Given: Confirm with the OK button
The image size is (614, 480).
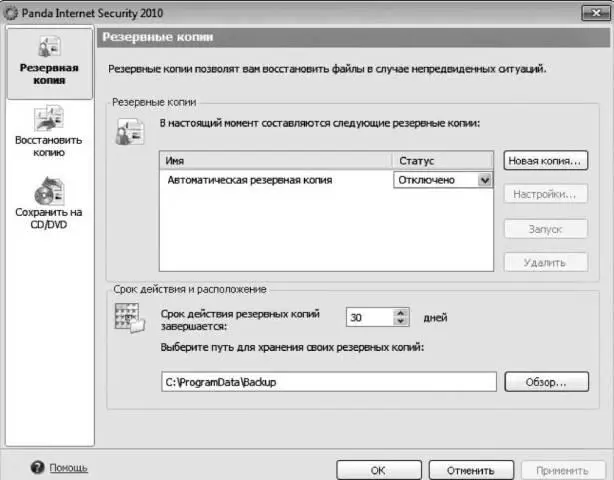Looking at the screenshot, I should pyautogui.click(x=379, y=470).
